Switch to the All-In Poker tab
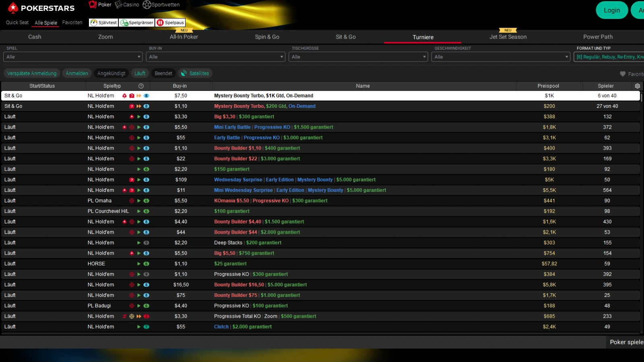644x362 pixels. pos(184,37)
